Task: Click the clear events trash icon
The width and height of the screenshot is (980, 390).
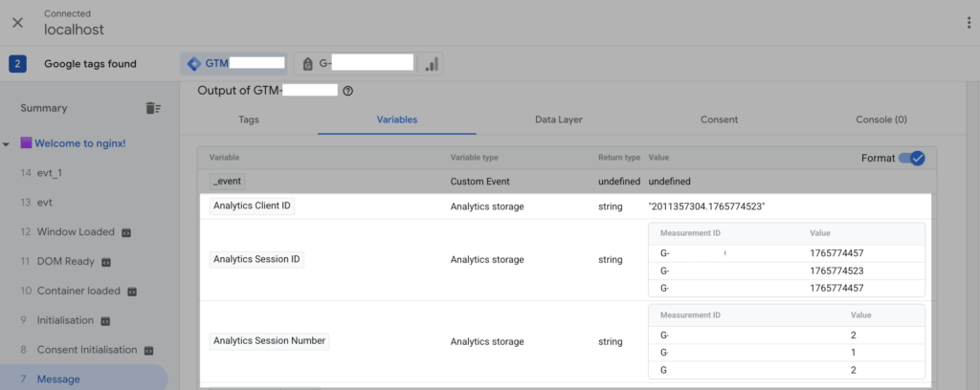Action: [153, 108]
